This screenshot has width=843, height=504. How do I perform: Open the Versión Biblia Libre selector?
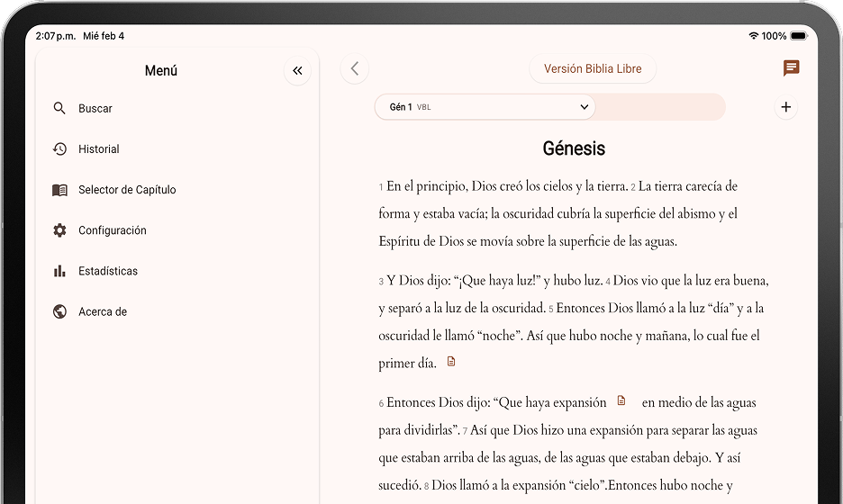tap(593, 68)
